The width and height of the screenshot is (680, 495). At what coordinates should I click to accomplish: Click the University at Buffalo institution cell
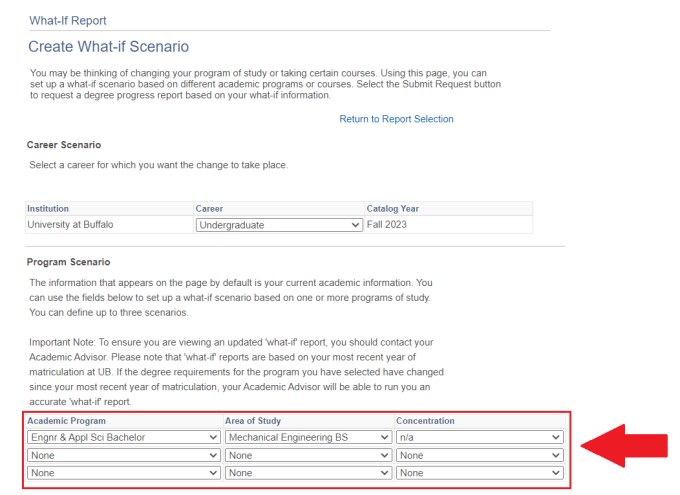point(70,225)
